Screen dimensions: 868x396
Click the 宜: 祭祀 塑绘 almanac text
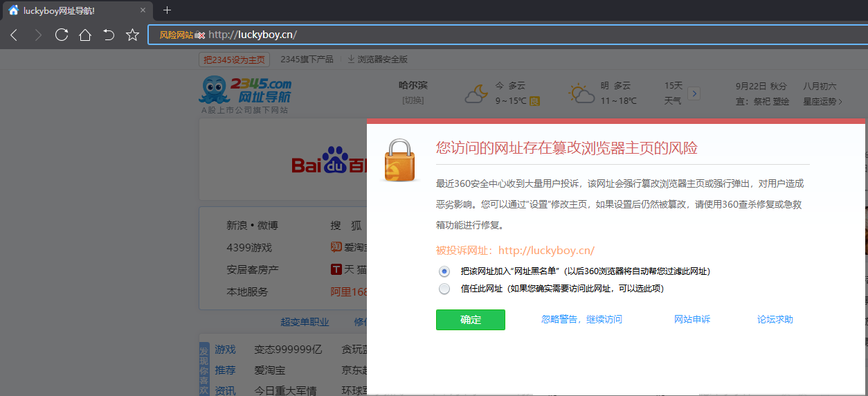[762, 101]
